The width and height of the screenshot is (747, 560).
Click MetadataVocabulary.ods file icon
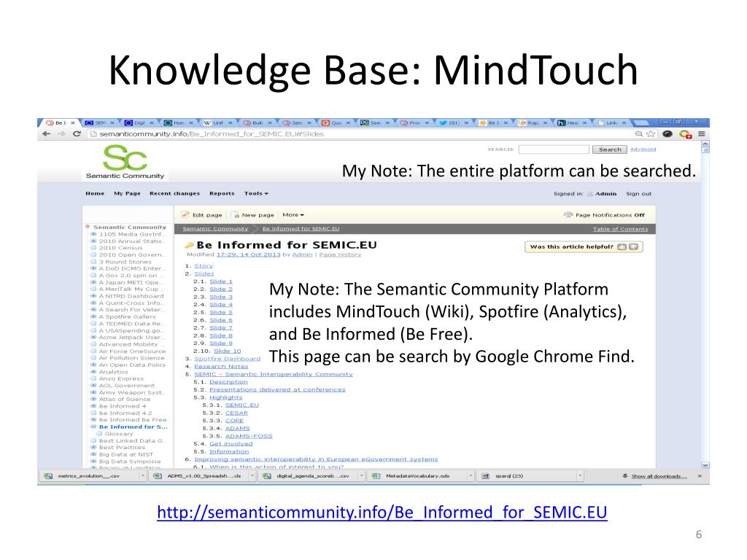click(x=376, y=475)
